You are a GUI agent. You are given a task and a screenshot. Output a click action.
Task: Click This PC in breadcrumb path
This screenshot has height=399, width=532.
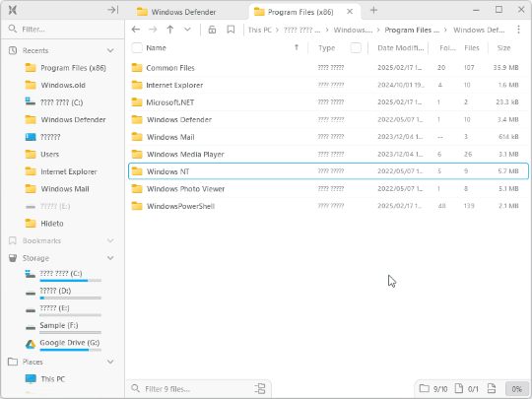[259, 30]
